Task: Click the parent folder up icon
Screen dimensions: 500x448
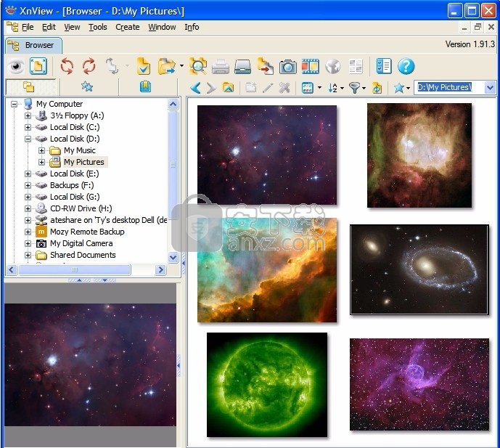Action: click(228, 87)
